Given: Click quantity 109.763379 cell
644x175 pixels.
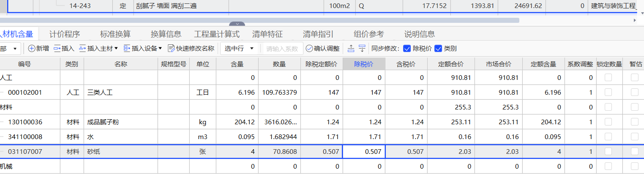Looking at the screenshot, I should (279, 92).
